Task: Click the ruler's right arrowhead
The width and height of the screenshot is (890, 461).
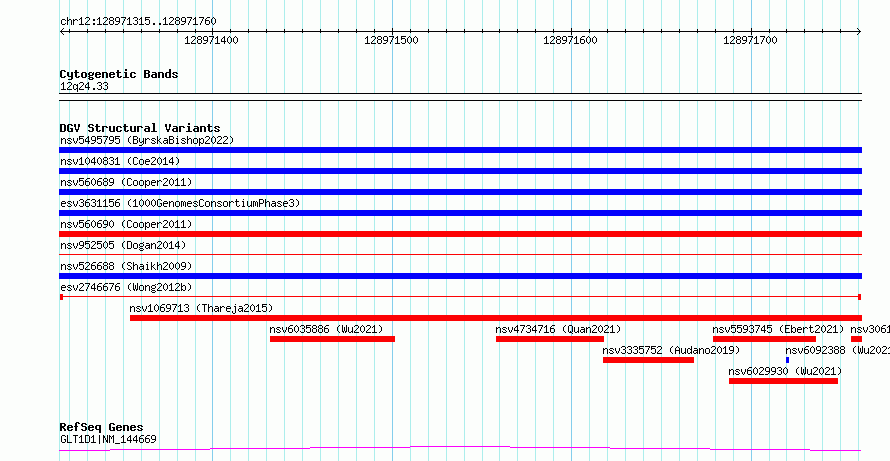Action: coord(859,32)
